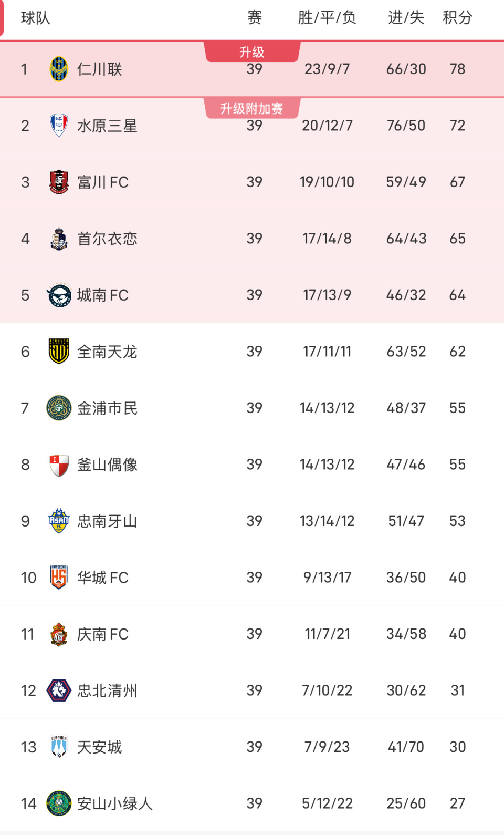
Task: Open the 富川 FC team logo
Action: click(59, 182)
